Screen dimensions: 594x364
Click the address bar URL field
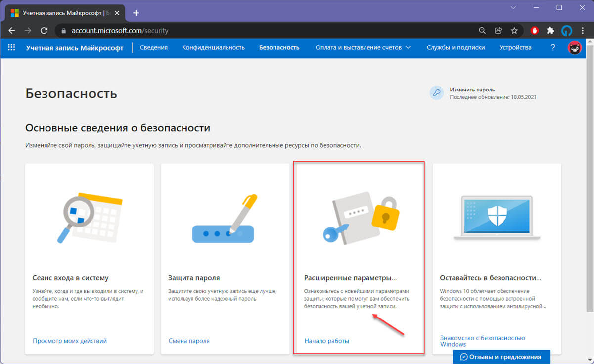point(267,31)
